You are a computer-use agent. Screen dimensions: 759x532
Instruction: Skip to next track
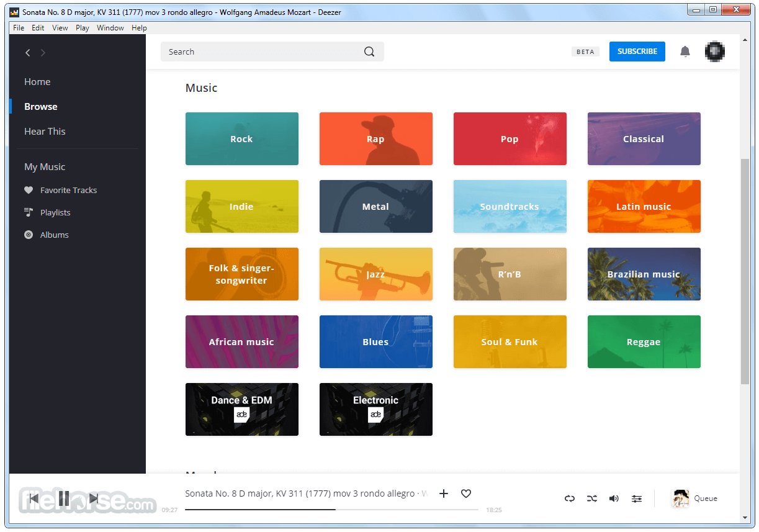pyautogui.click(x=94, y=498)
